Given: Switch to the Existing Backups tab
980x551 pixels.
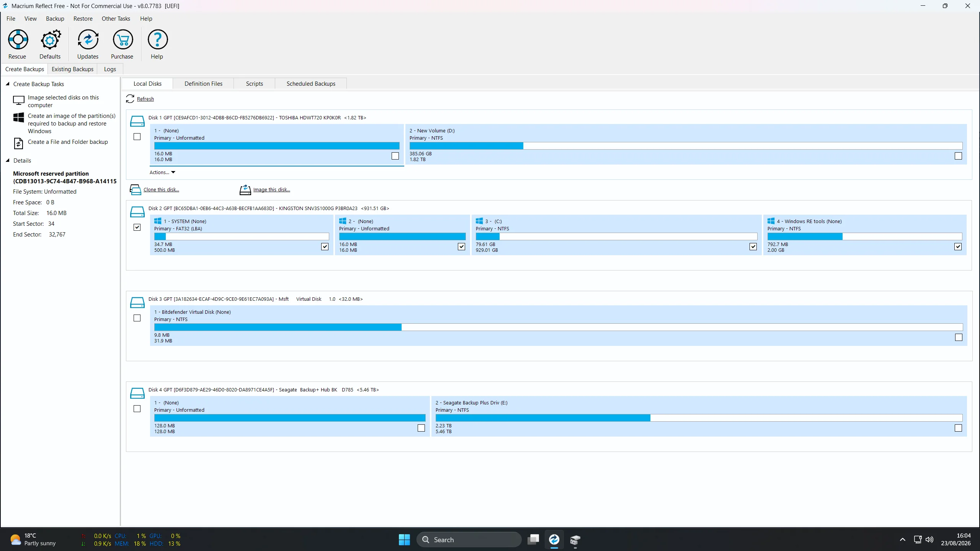Looking at the screenshot, I should (x=72, y=69).
